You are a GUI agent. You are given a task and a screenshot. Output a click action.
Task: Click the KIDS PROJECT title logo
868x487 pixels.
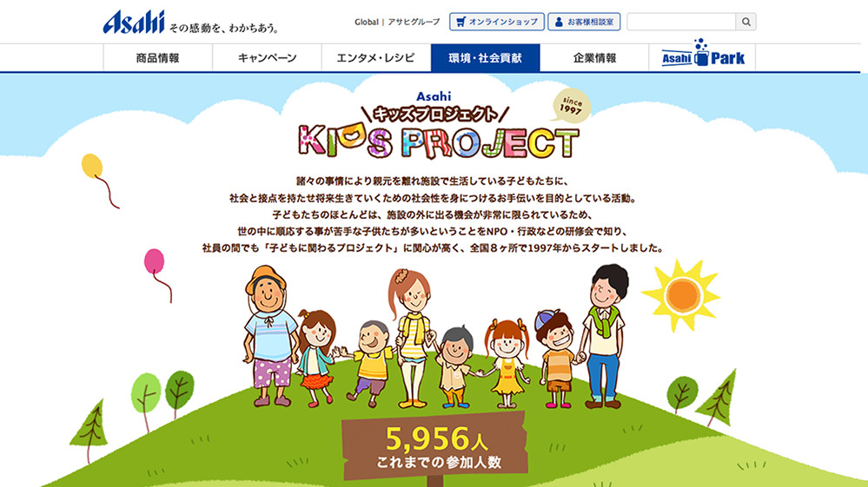tap(438, 141)
